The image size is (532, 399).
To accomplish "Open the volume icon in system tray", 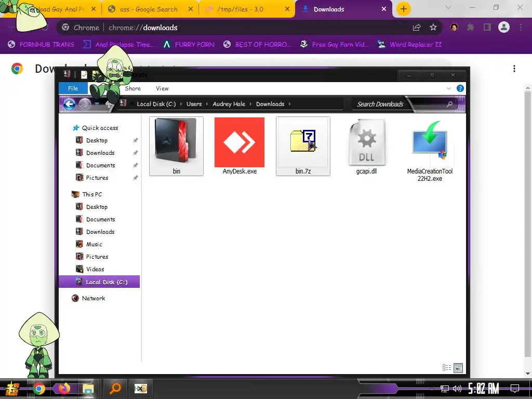I will click(x=457, y=389).
